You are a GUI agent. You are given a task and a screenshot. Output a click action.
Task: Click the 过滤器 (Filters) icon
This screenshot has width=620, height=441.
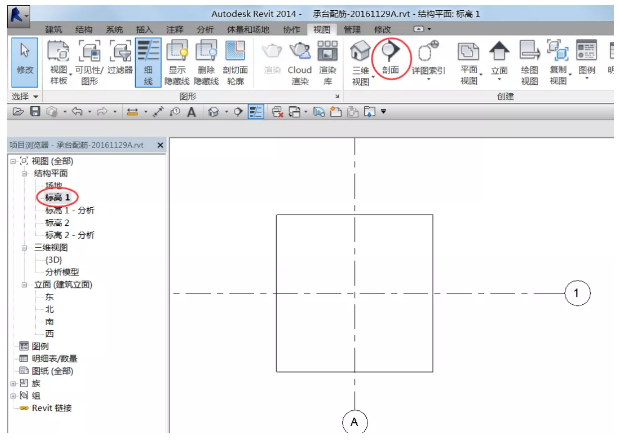(120, 61)
